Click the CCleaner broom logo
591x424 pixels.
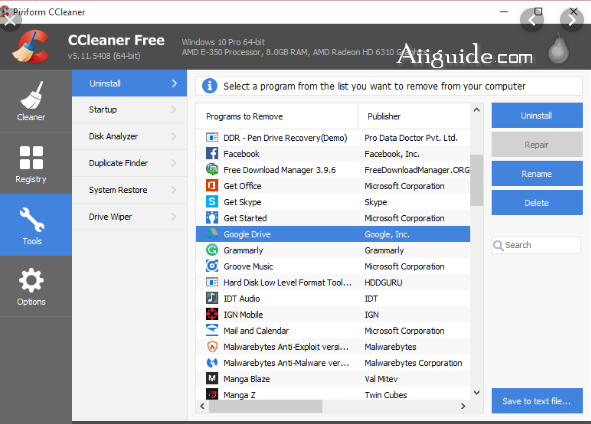coord(31,47)
